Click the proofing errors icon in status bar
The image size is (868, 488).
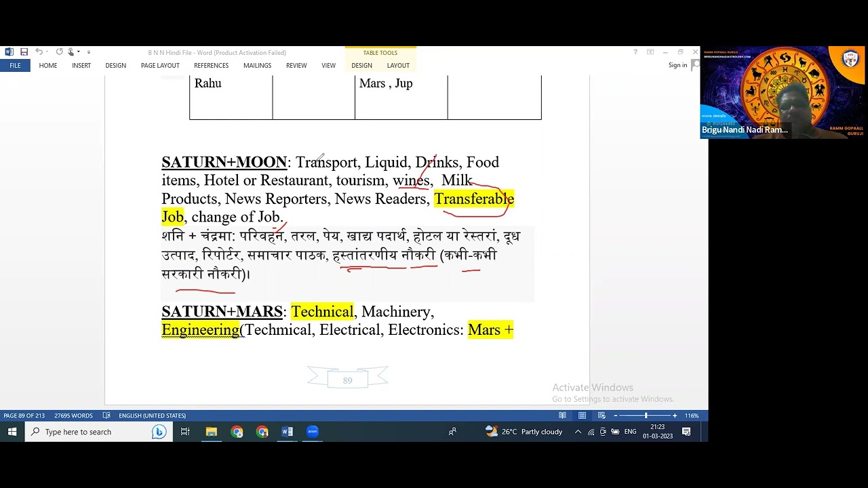coord(106,415)
